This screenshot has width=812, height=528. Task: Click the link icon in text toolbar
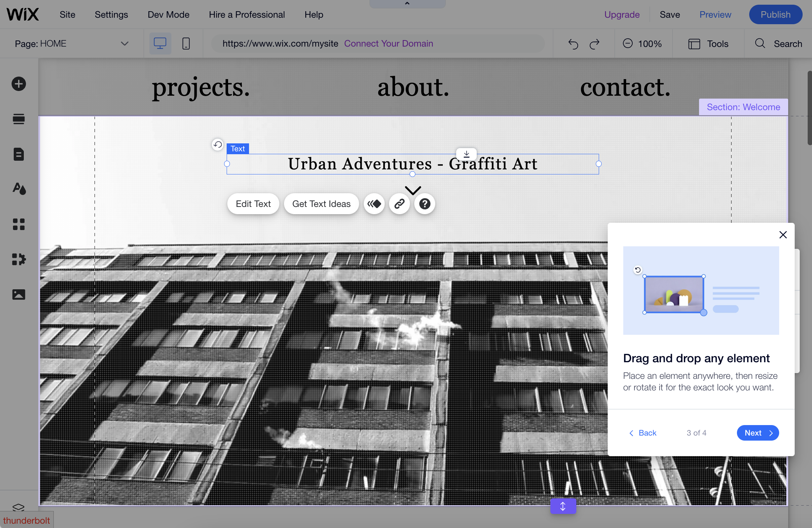click(x=400, y=204)
